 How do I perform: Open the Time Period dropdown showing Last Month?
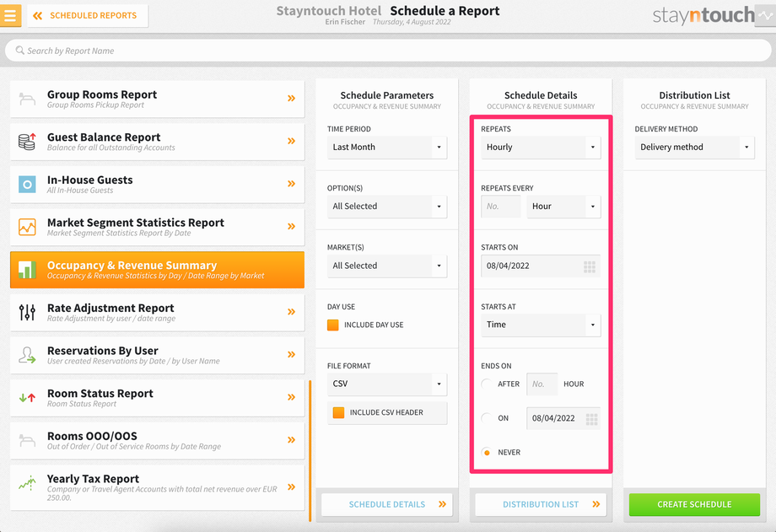click(387, 148)
